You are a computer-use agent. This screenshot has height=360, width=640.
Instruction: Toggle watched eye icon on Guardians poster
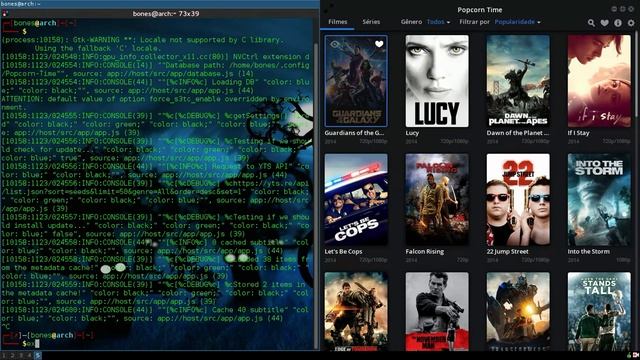point(335,44)
